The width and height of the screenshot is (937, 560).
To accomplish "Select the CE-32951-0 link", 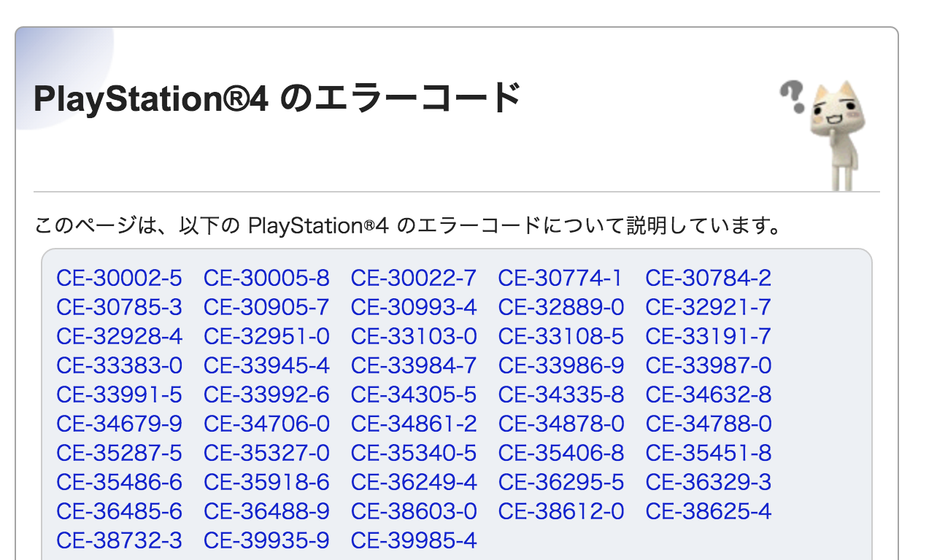I will [266, 336].
